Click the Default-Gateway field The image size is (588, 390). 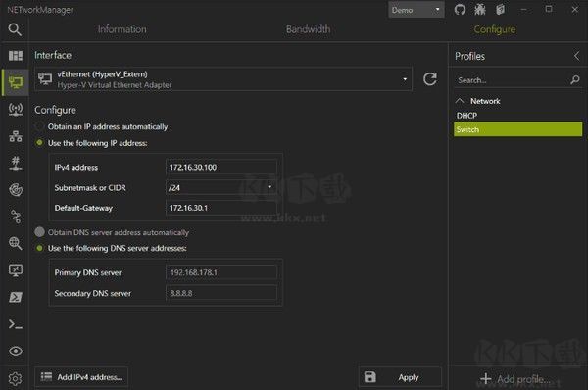pyautogui.click(x=221, y=208)
